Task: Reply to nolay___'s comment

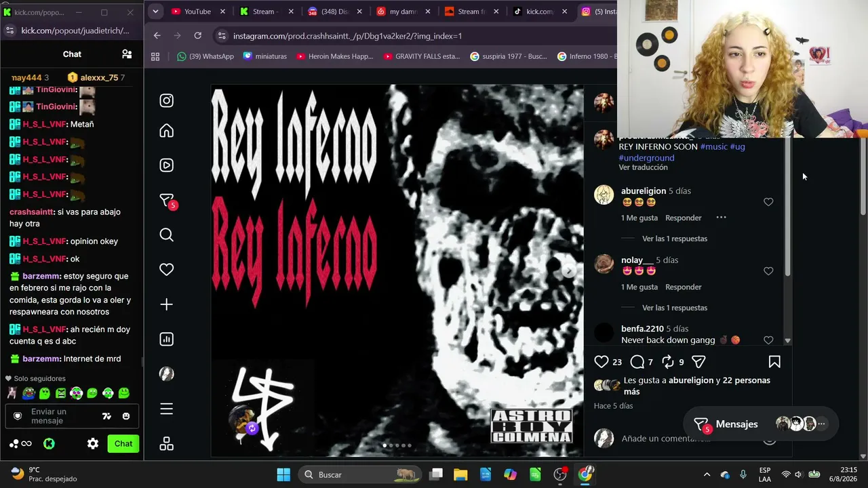Action: coord(684,287)
